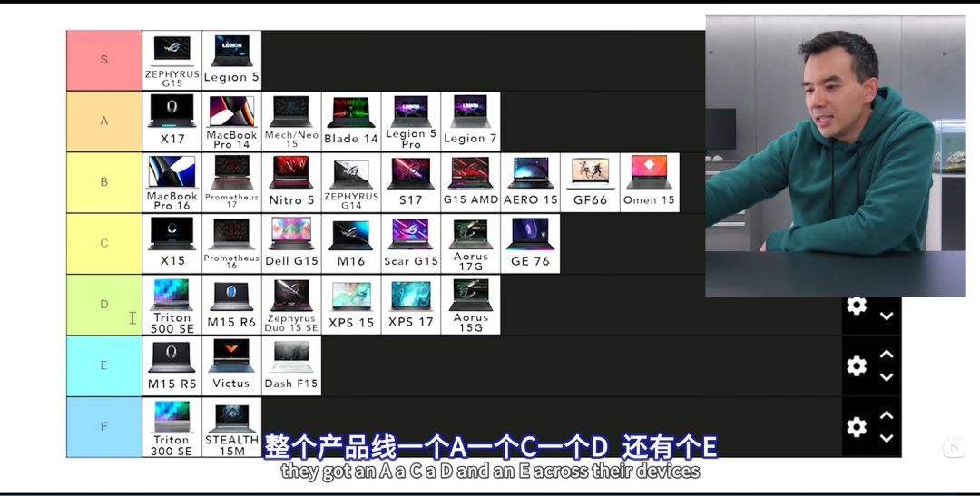Select the X17 laptop tile
980x496 pixels.
[x=171, y=122]
